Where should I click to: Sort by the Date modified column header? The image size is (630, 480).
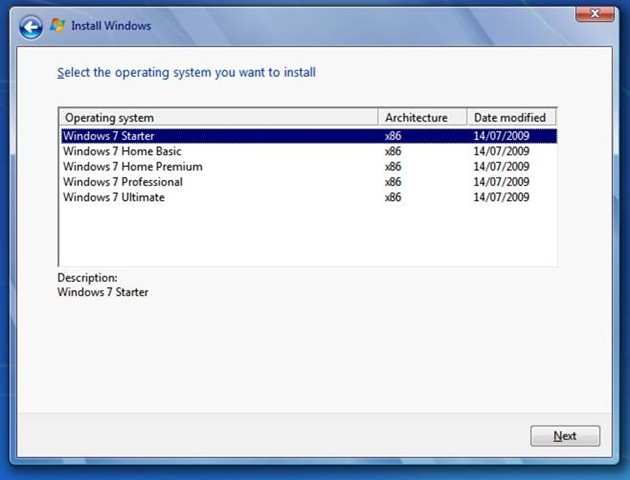click(x=511, y=117)
